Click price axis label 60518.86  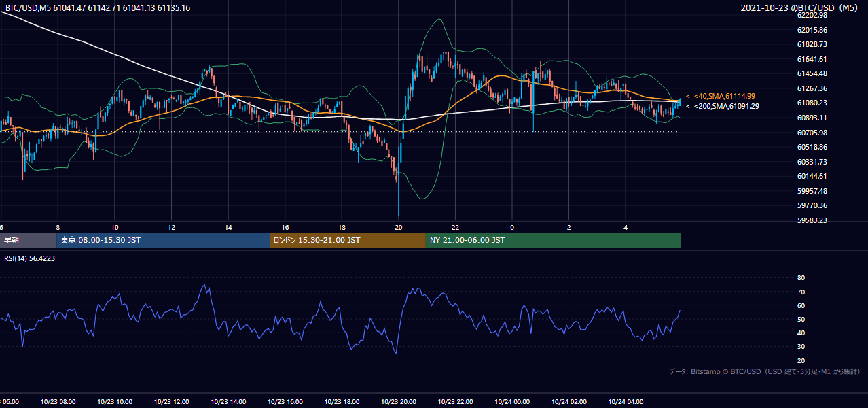(x=812, y=147)
